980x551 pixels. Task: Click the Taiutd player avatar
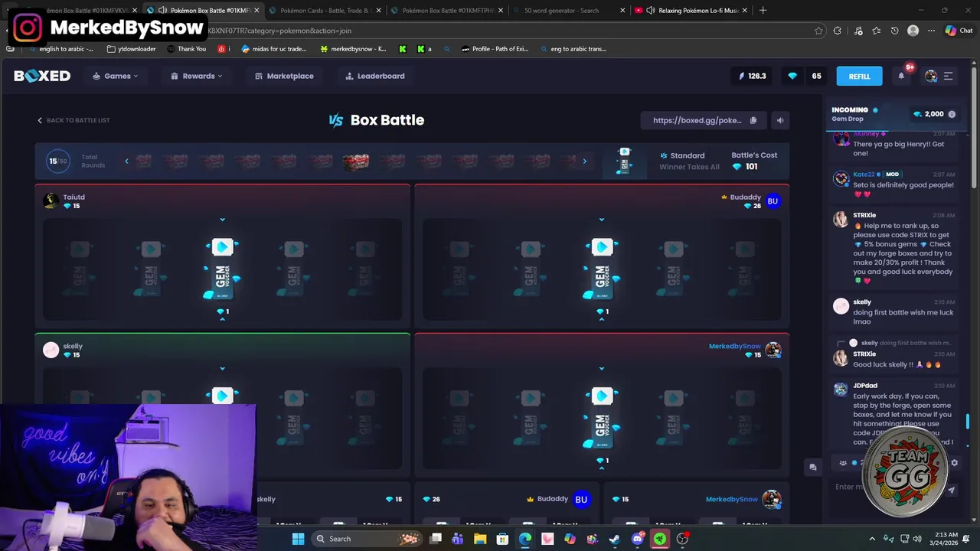click(x=51, y=201)
